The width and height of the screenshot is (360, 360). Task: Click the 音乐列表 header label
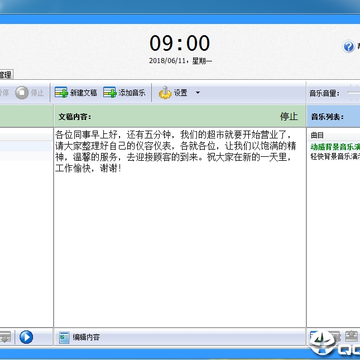327,117
